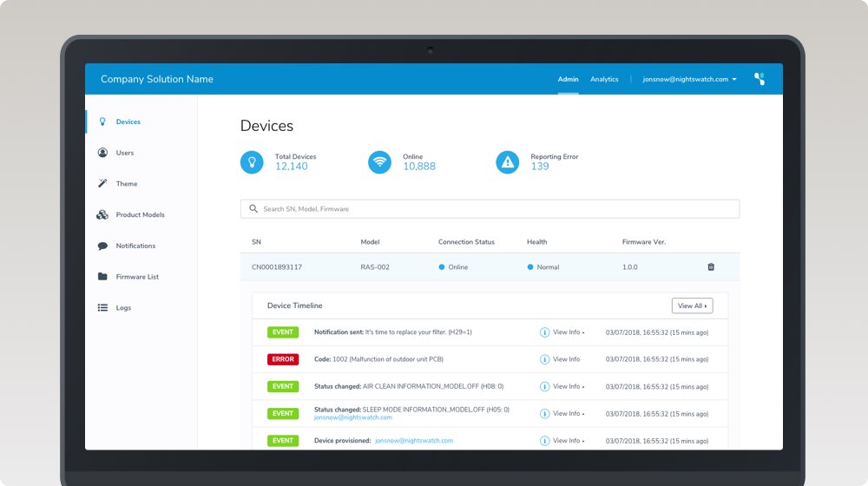Switch to the Analytics tab
The height and width of the screenshot is (486, 868).
click(604, 79)
